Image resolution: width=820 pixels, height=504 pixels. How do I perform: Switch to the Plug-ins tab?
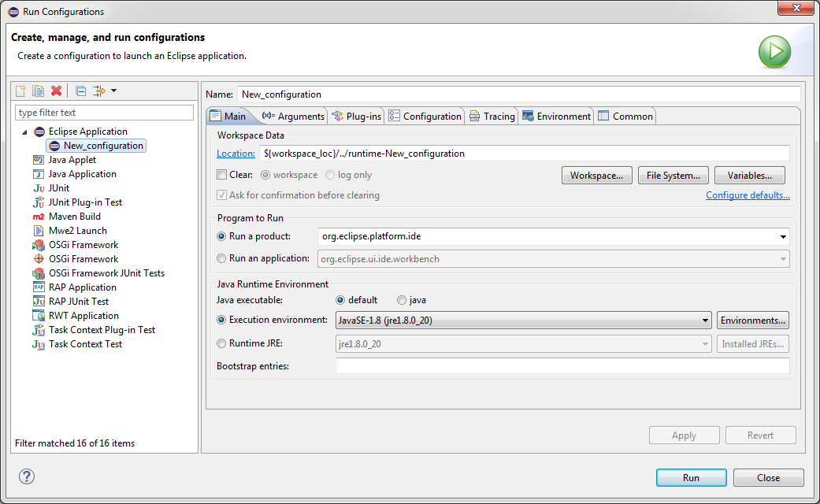(x=357, y=116)
